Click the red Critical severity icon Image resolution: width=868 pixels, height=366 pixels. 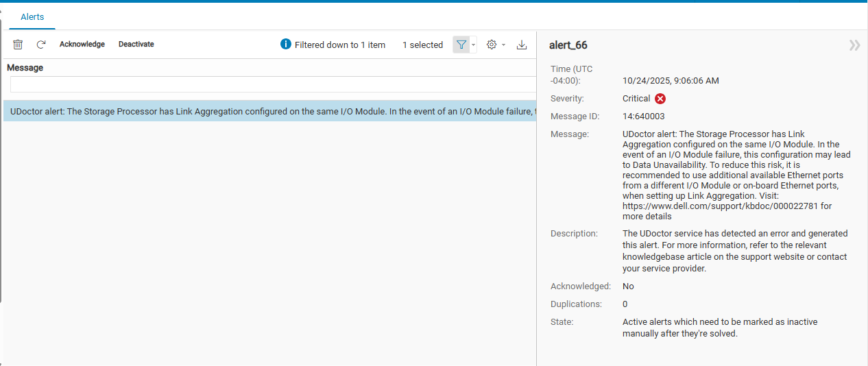[660, 99]
